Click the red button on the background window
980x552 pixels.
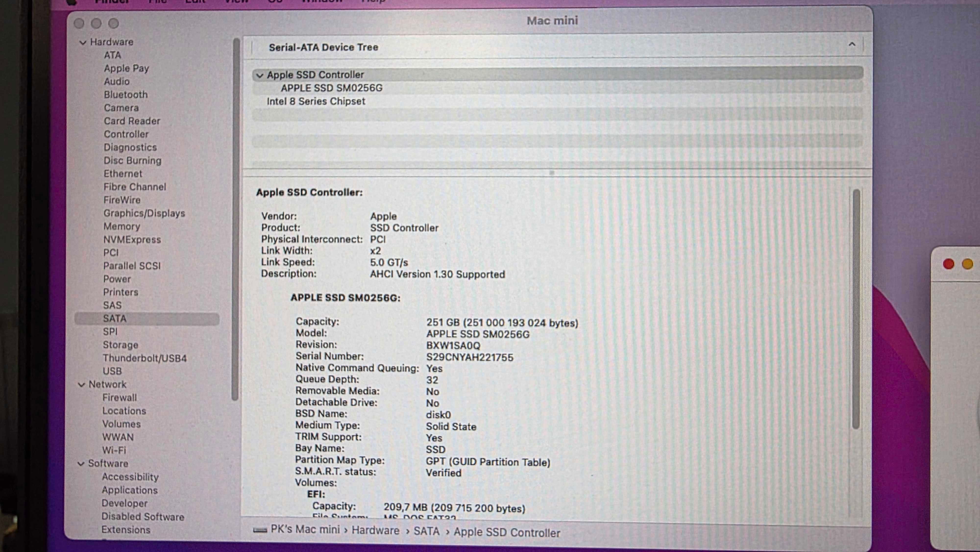pyautogui.click(x=948, y=264)
